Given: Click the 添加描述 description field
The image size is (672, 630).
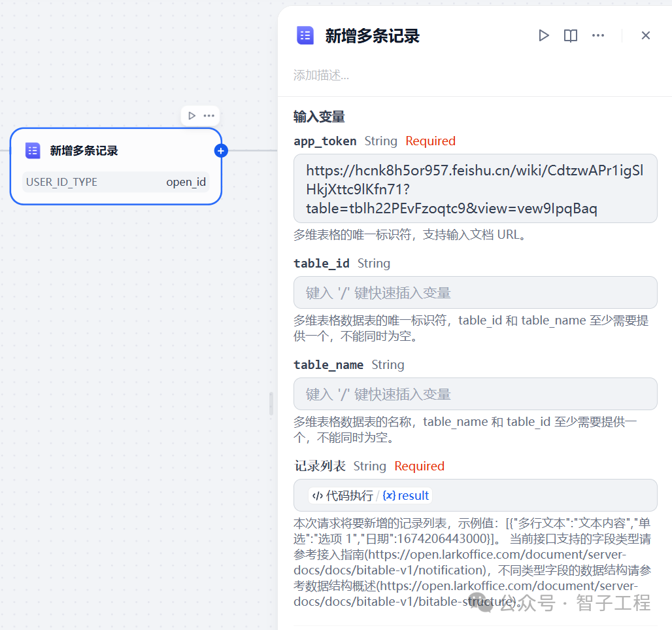Looking at the screenshot, I should pos(322,75).
